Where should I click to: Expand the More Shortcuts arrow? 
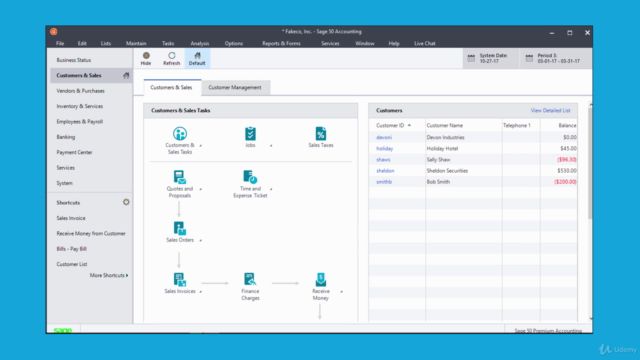(127, 276)
